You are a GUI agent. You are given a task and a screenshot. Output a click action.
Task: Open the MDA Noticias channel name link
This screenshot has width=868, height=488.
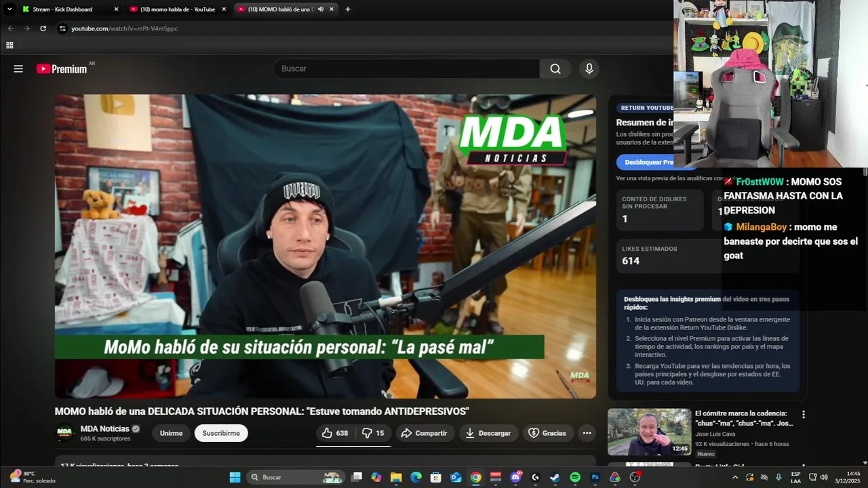[x=104, y=428]
